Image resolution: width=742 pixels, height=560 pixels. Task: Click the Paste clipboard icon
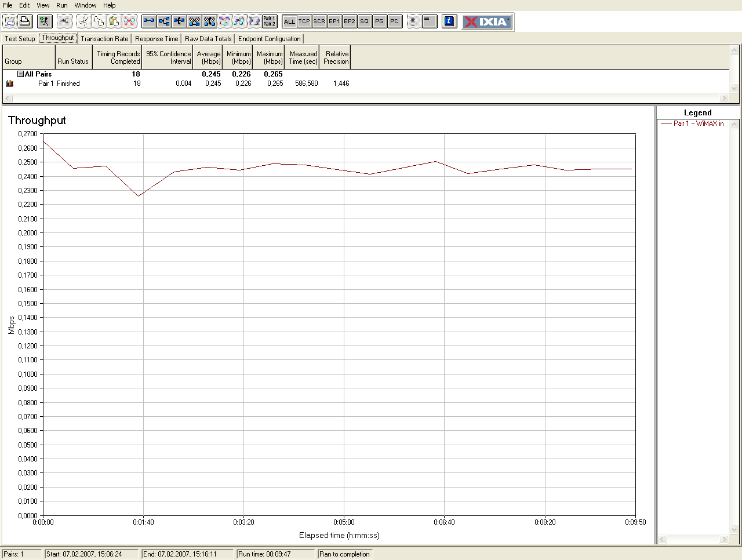pos(114,21)
